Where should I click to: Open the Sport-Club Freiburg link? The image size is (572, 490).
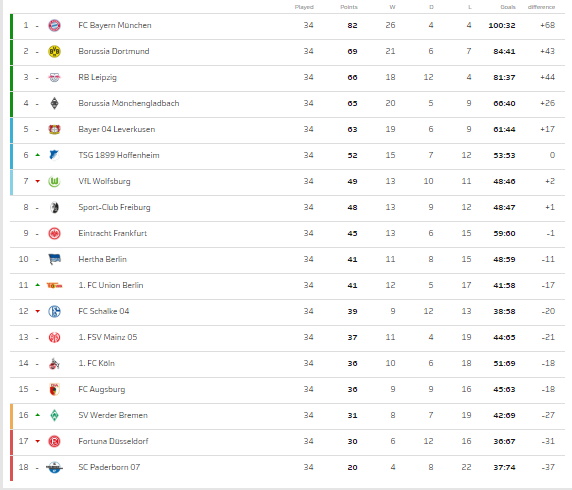coord(114,207)
